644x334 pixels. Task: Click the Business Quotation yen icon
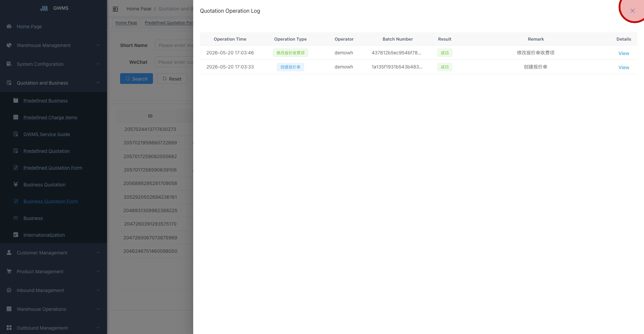(x=16, y=184)
